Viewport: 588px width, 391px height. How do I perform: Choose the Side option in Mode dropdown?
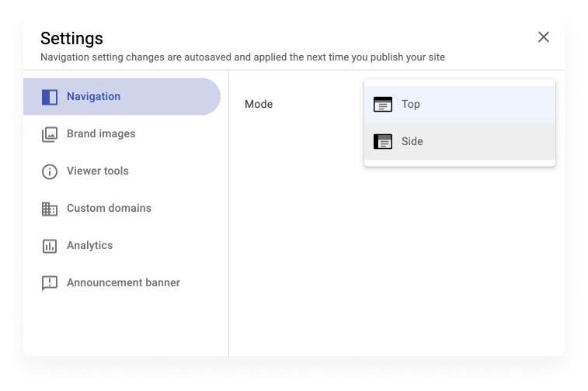[x=460, y=141]
